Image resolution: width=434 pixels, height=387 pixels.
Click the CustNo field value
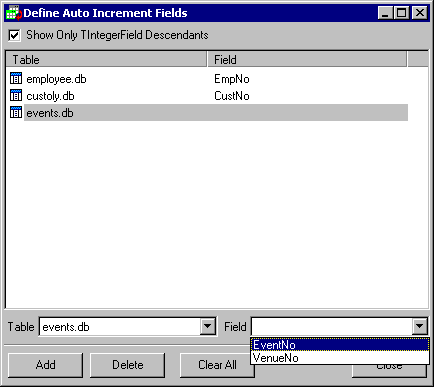pos(232,96)
